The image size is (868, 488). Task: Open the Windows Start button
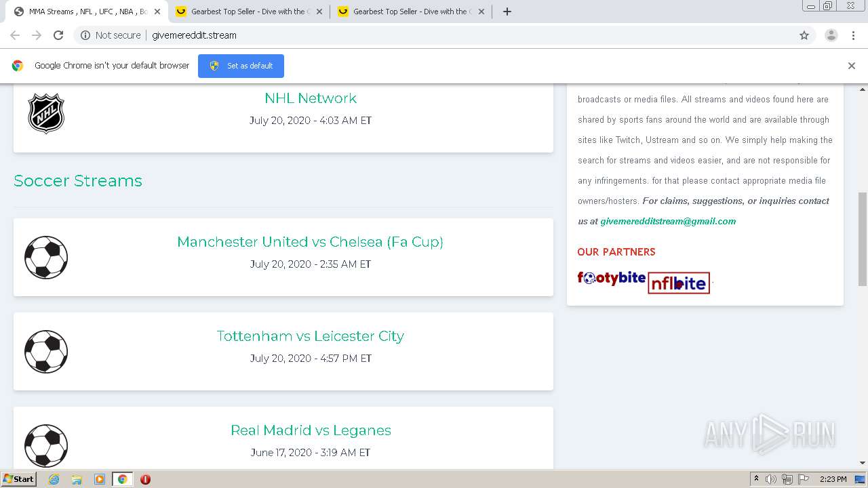18,479
